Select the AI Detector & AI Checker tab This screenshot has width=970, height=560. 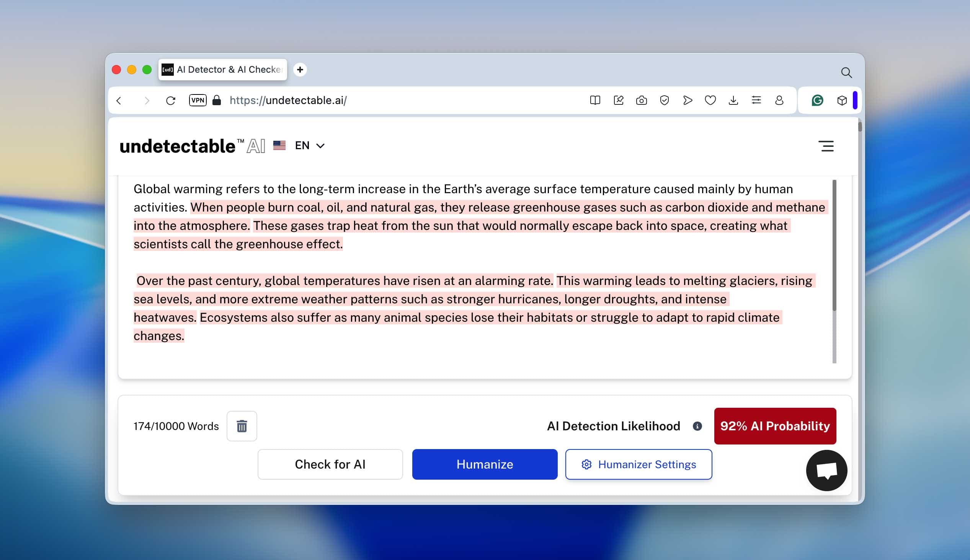click(x=223, y=70)
